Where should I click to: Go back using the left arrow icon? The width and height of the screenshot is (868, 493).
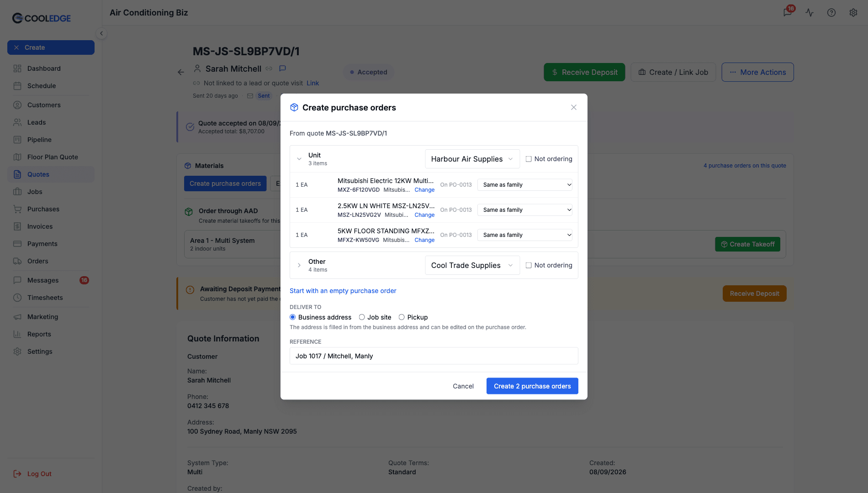[x=181, y=72]
